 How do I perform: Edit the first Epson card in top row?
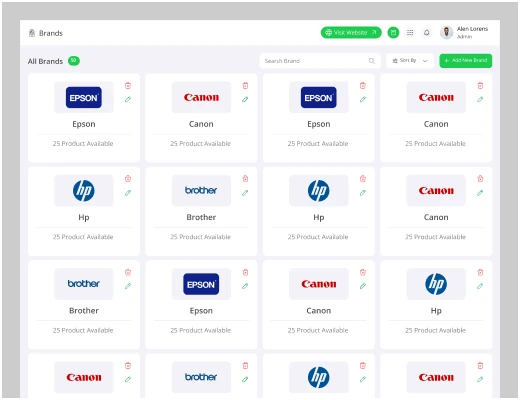tap(128, 99)
